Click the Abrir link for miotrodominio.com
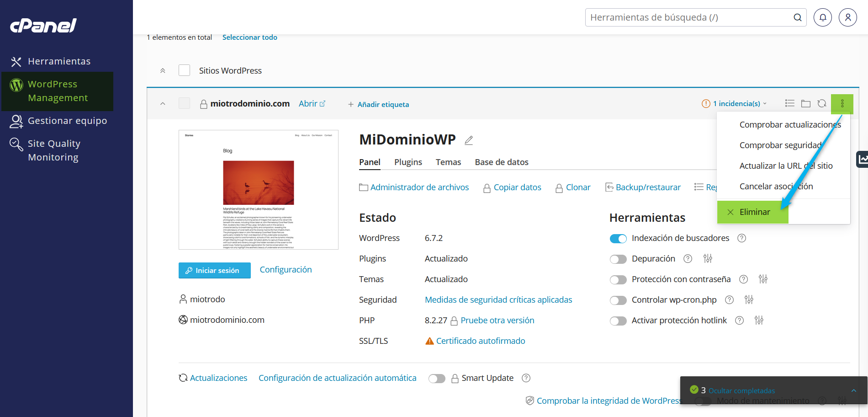868x417 pixels. tap(312, 104)
